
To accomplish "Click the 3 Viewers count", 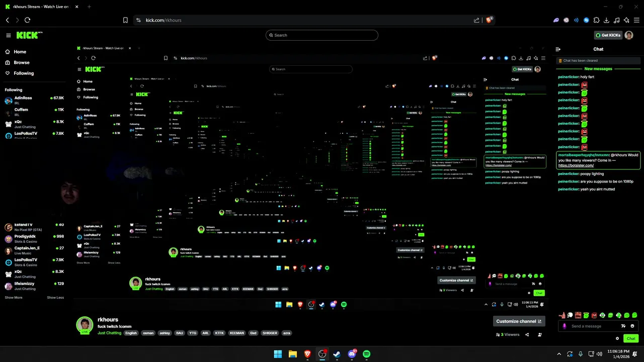I will [x=508, y=334].
